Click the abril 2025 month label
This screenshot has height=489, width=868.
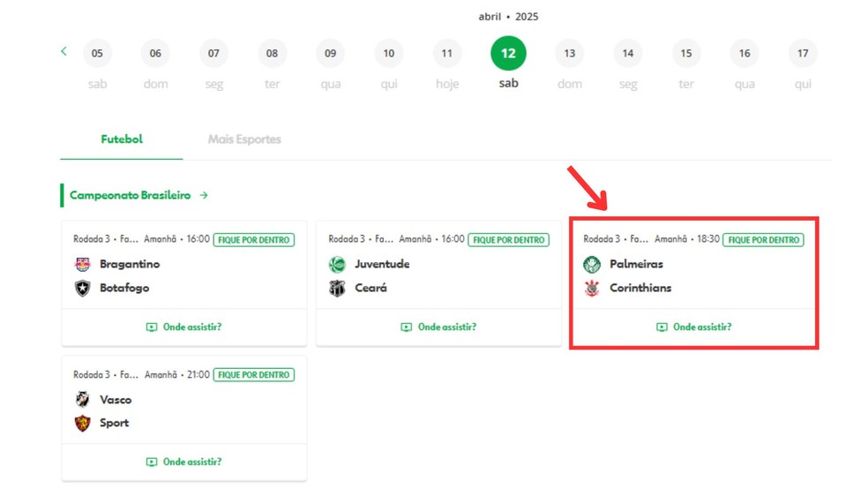click(x=508, y=17)
